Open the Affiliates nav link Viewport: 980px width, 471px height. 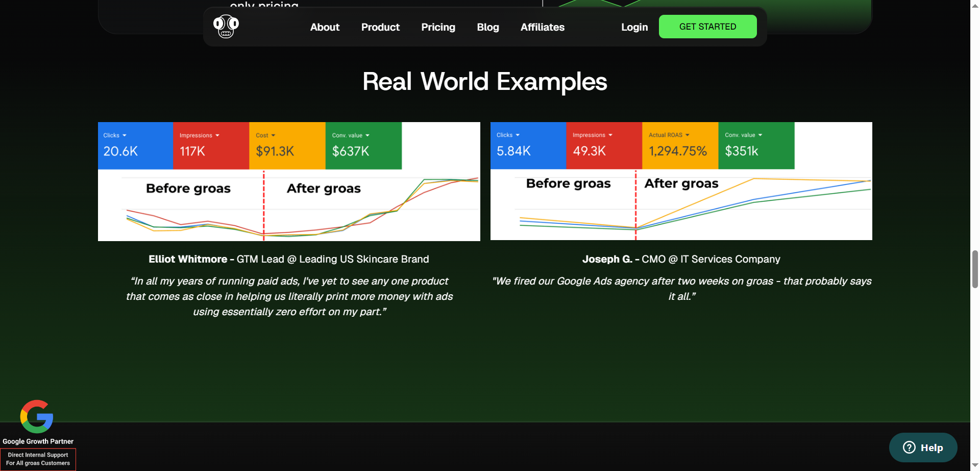pos(543,27)
